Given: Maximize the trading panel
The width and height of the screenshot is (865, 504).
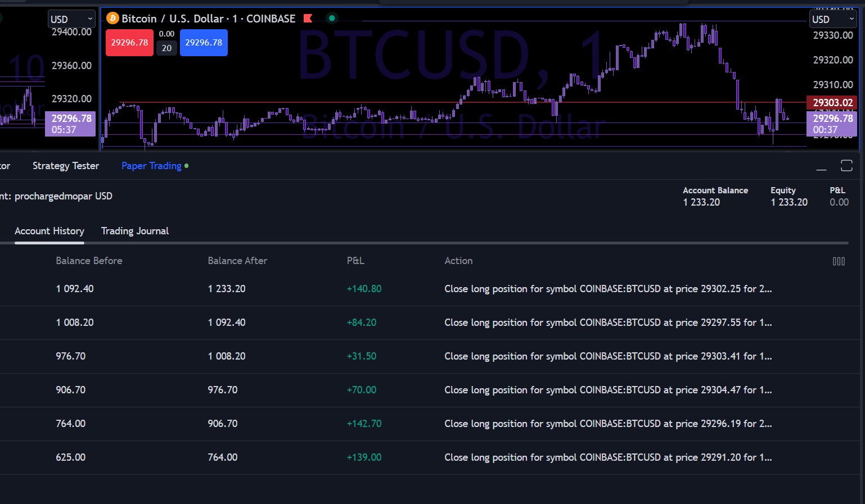Looking at the screenshot, I should [x=846, y=165].
